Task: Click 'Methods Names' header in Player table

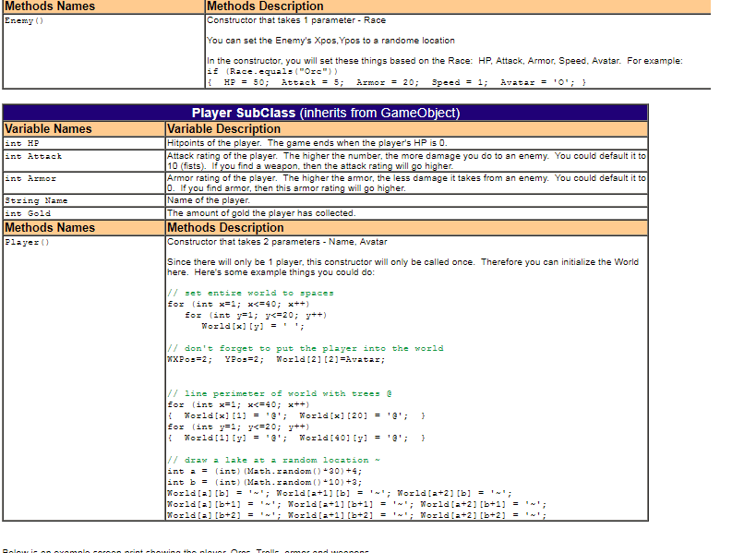Action: pos(84,227)
